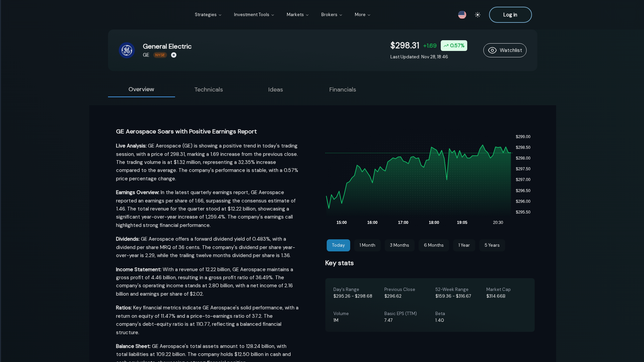The height and width of the screenshot is (362, 644).
Task: Expand the Markets menu
Action: (298, 15)
